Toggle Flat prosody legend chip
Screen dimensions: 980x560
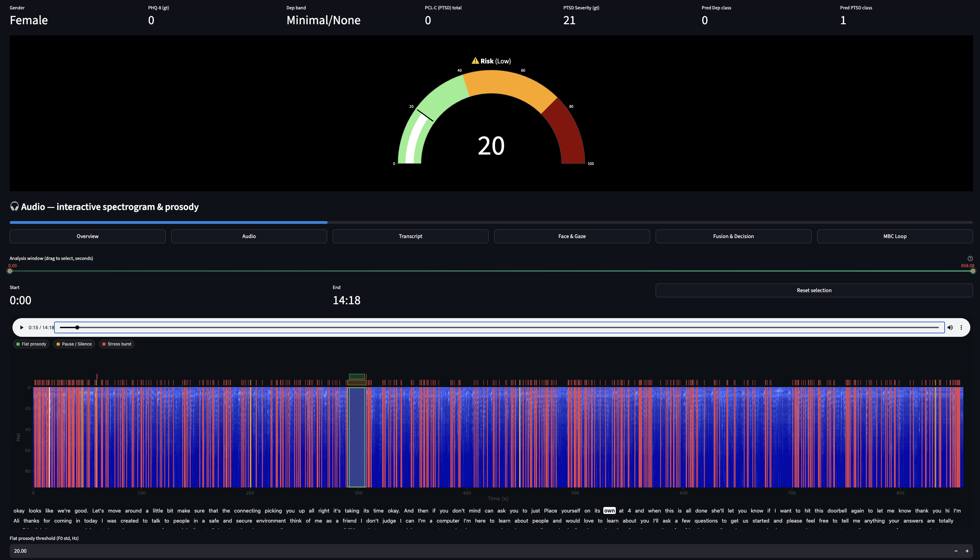(31, 344)
